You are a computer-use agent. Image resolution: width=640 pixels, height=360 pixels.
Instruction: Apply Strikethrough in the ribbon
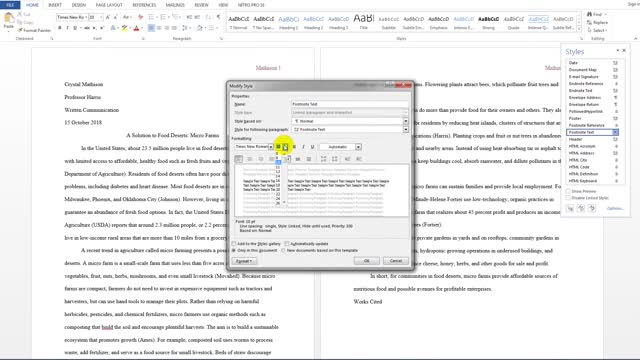point(87,28)
